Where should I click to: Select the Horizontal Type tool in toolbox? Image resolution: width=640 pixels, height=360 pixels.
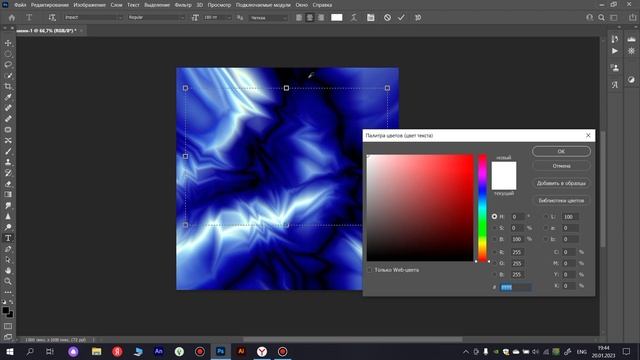pos(8,238)
